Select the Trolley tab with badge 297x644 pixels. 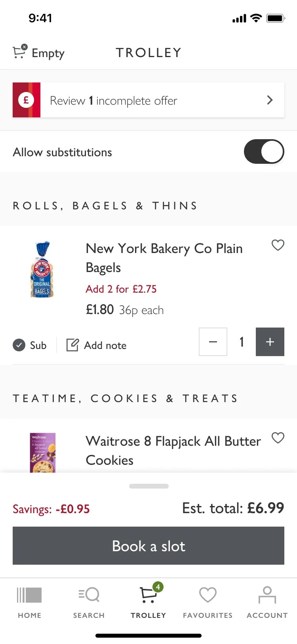[148, 602]
